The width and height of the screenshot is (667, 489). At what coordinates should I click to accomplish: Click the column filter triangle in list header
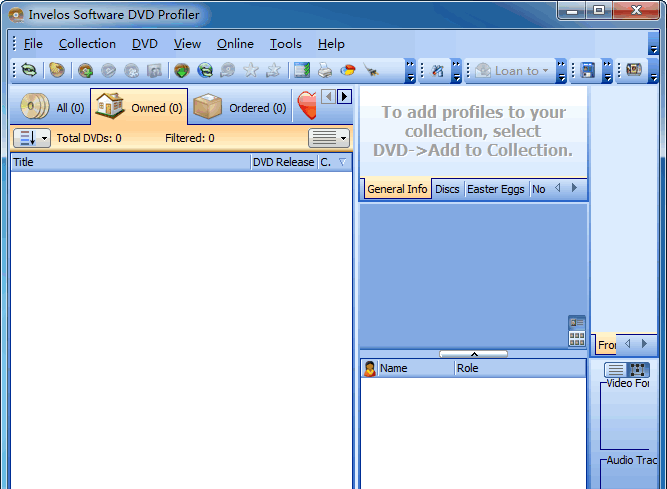point(342,162)
